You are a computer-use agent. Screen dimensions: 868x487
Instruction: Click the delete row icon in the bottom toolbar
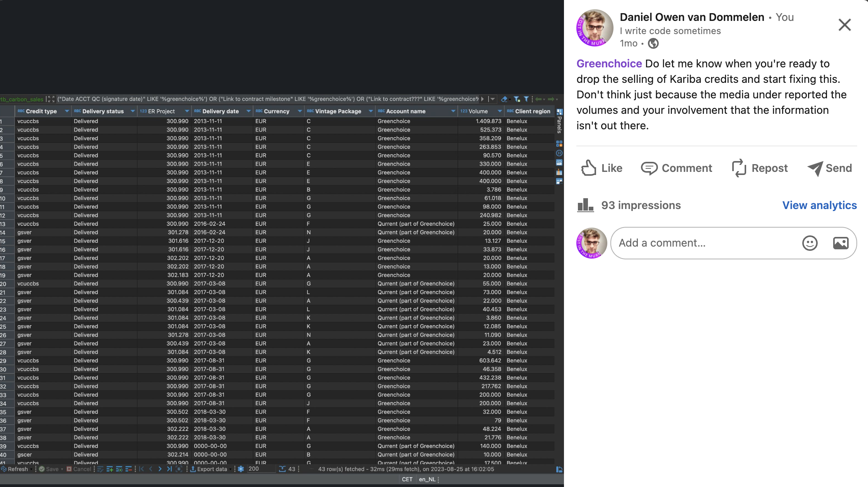[x=128, y=469]
